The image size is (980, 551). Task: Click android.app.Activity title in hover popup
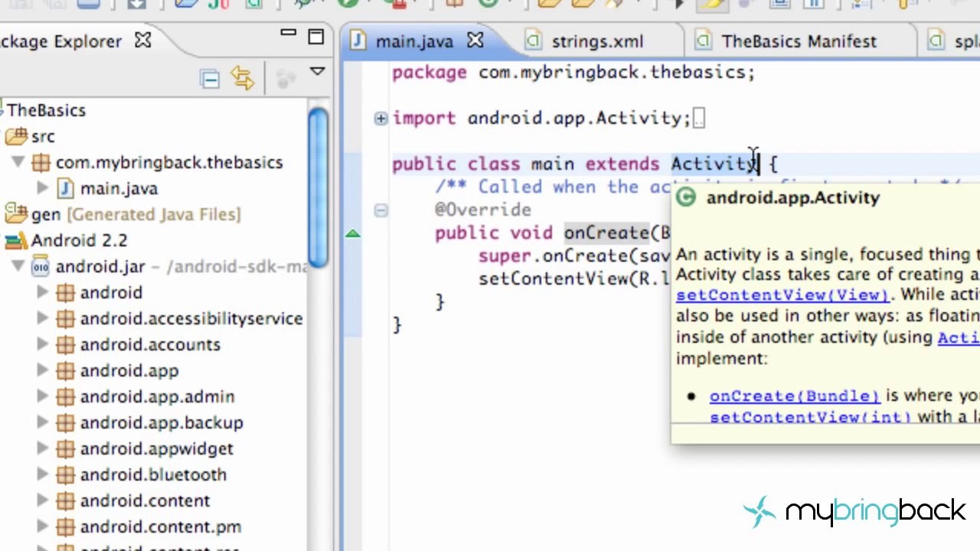coord(793,197)
